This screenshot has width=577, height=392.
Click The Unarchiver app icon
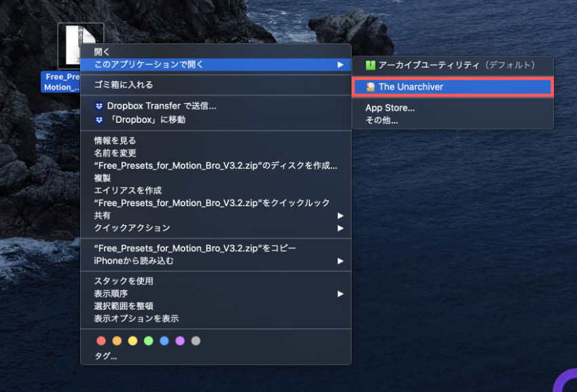coord(370,87)
